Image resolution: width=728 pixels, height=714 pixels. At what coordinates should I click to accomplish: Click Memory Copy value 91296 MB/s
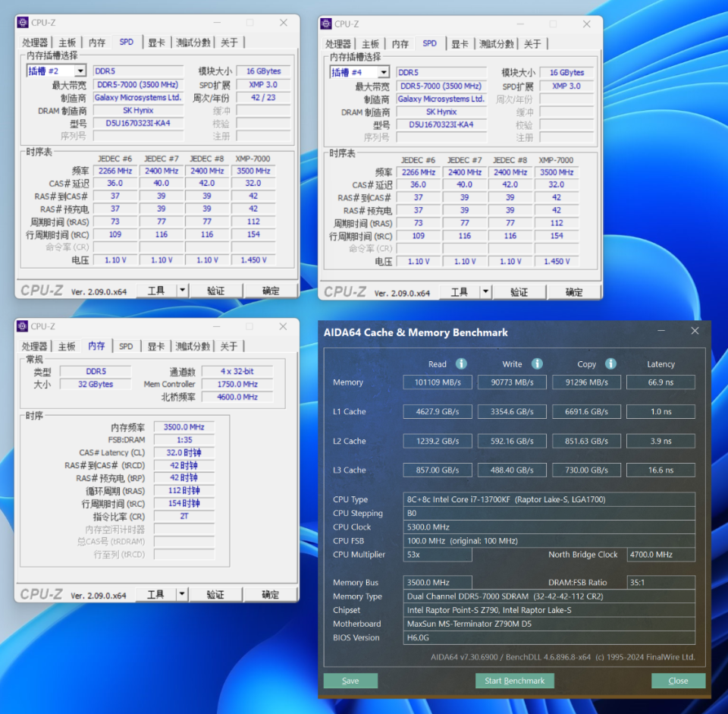click(586, 382)
